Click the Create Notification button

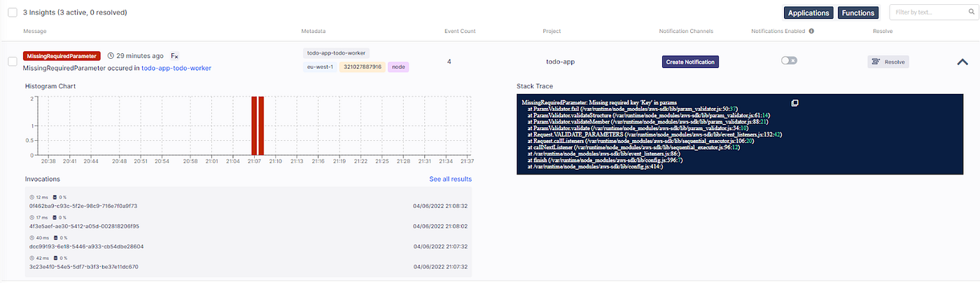click(x=690, y=62)
